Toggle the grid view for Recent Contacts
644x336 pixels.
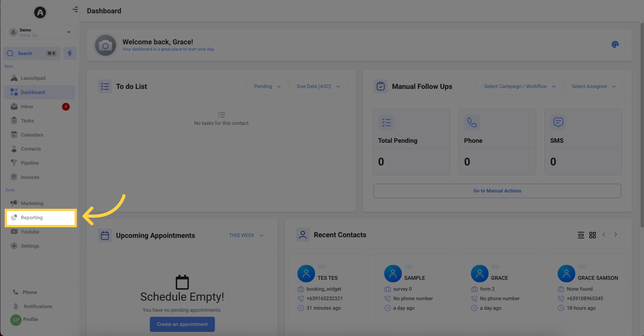592,235
